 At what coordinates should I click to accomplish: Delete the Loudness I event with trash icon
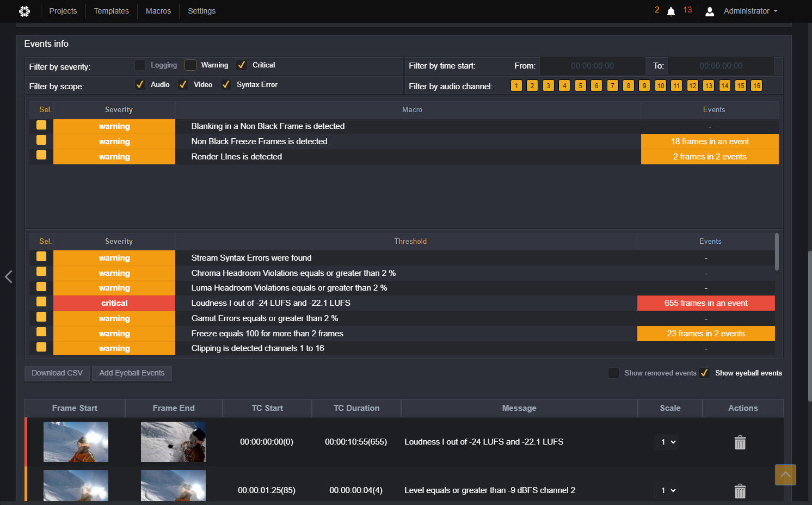tap(740, 442)
